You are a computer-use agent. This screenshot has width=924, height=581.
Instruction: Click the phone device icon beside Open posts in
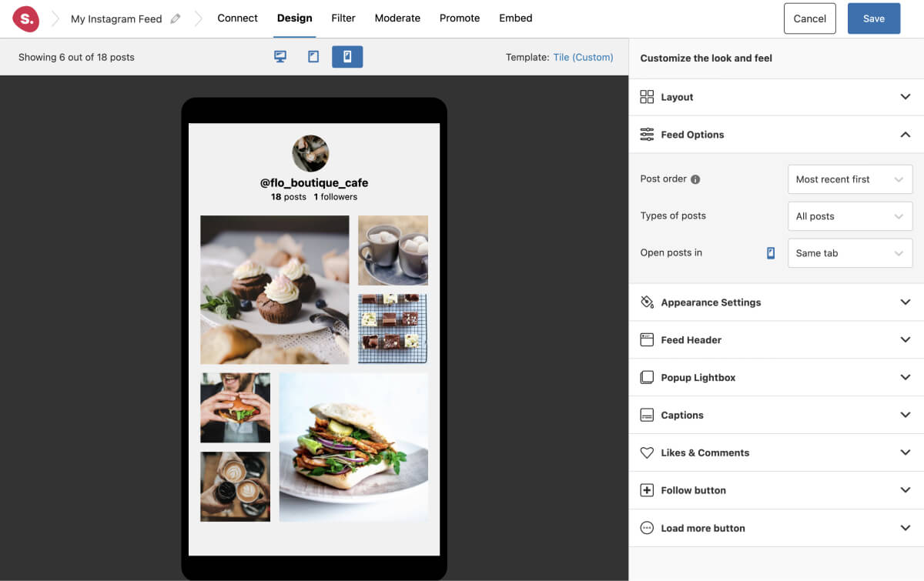click(771, 253)
